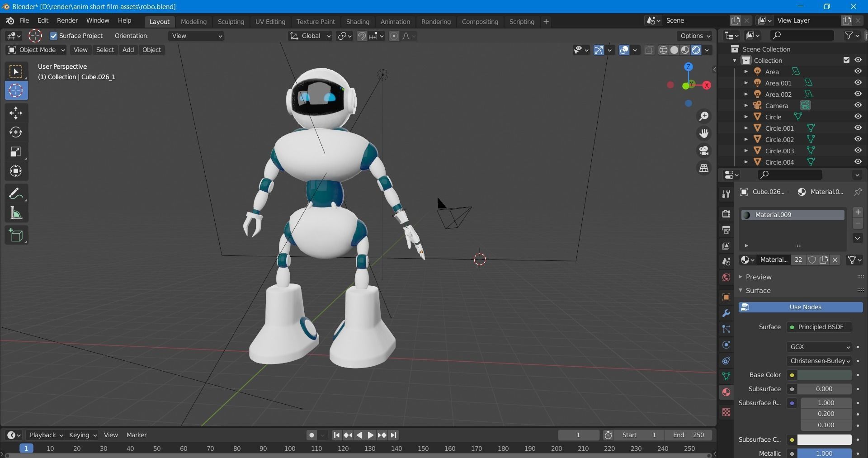Expand the Area.001 outliner entry
The width and height of the screenshot is (868, 458).
(x=746, y=83)
